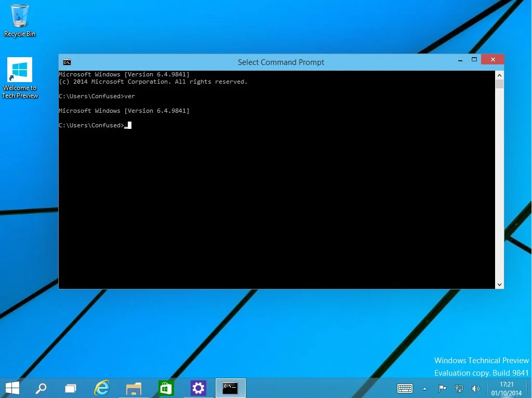The width and height of the screenshot is (532, 398).
Task: Open the volume speaker icon
Action: coord(476,388)
